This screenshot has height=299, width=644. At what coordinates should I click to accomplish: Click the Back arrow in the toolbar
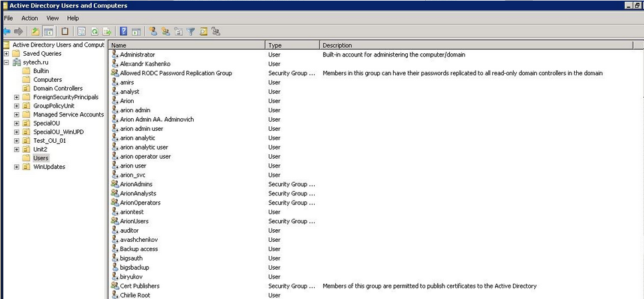(7, 31)
